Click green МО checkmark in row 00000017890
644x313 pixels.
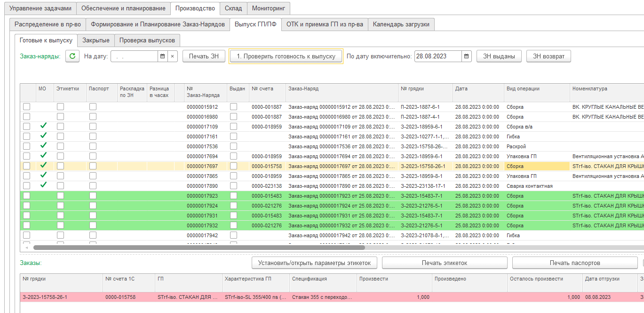tap(43, 185)
